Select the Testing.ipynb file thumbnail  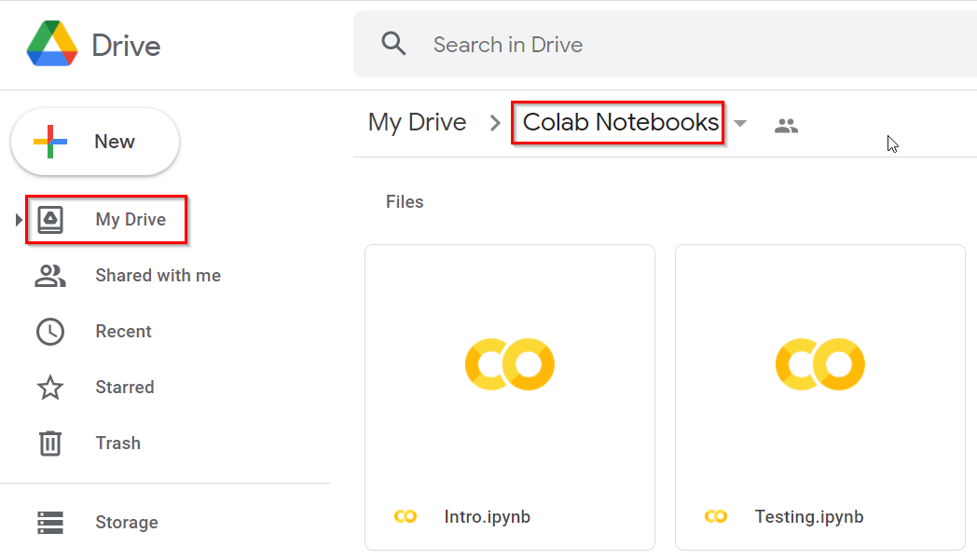(x=819, y=363)
